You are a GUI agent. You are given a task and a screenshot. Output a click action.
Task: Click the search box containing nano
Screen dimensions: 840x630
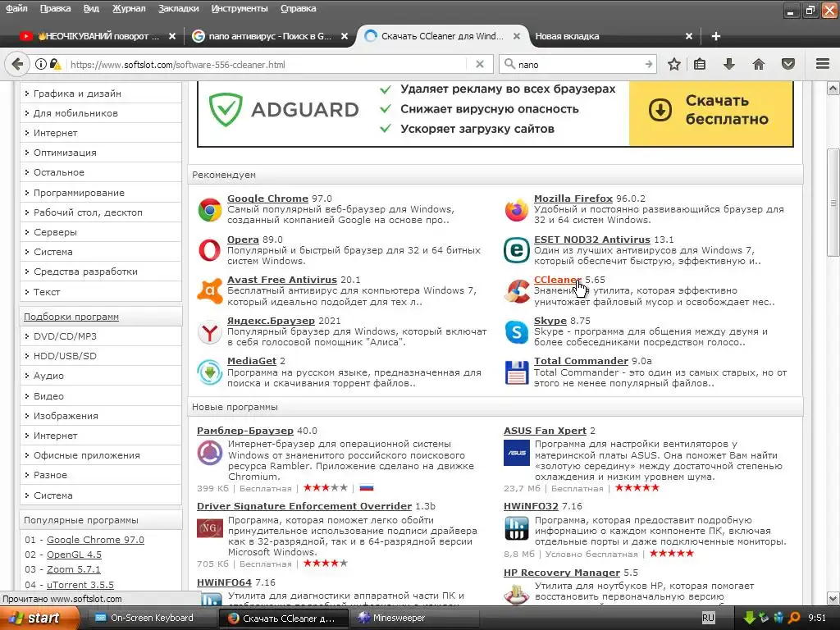coord(576,64)
